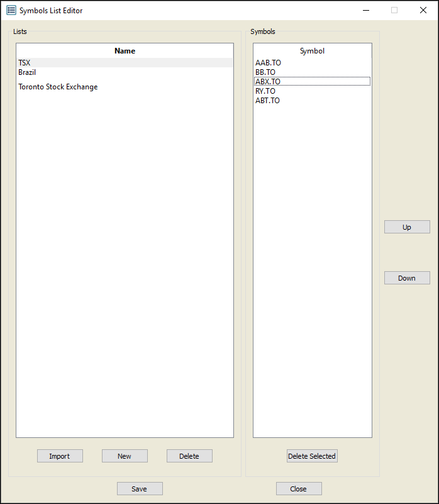Select symbol RY.TO

click(265, 91)
